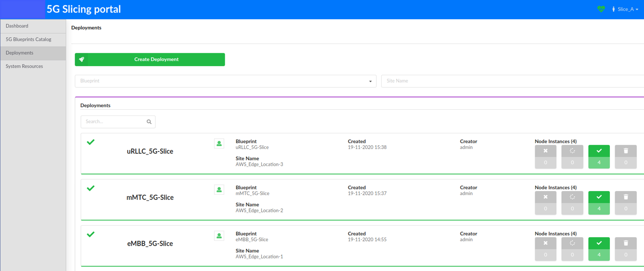Open System Resources page

pos(33,67)
